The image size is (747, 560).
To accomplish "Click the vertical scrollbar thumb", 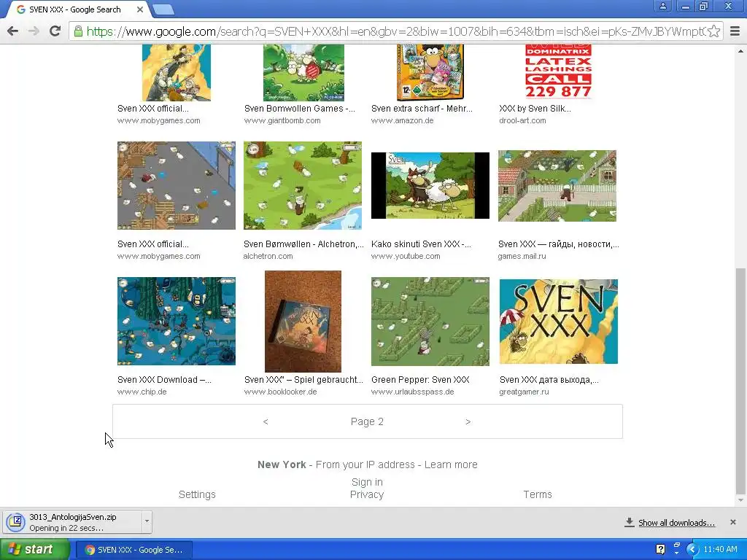I will click(740, 381).
